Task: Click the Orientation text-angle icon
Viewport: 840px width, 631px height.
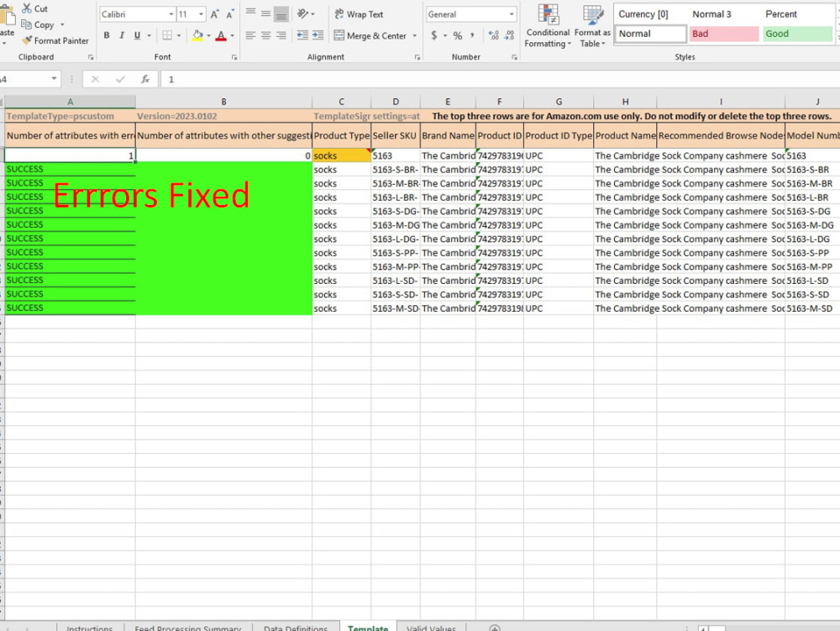Action: click(303, 13)
